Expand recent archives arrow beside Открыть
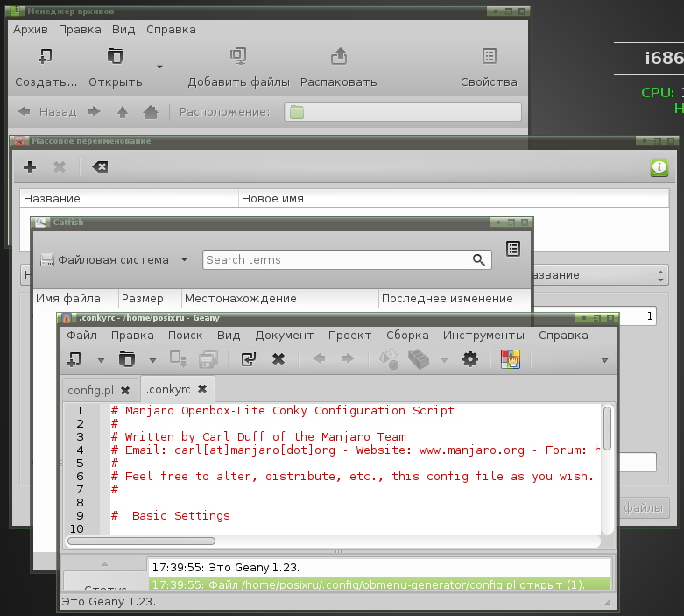The width and height of the screenshot is (684, 616). click(x=159, y=67)
